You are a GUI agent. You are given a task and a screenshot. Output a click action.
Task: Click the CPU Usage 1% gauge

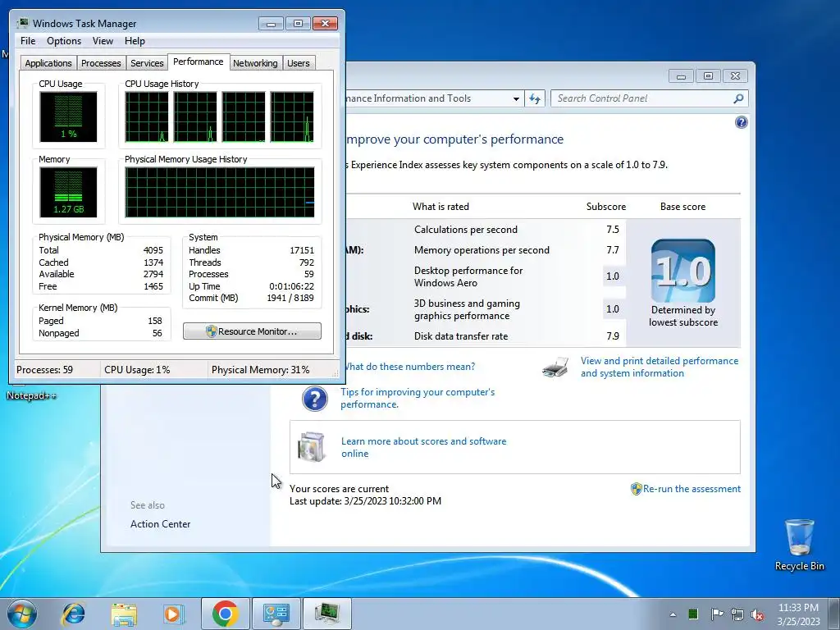click(68, 116)
